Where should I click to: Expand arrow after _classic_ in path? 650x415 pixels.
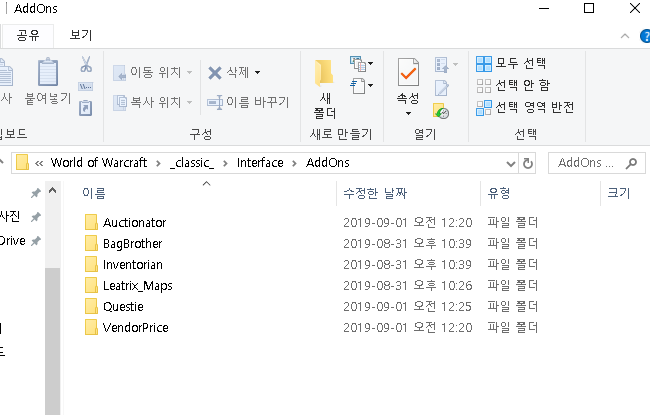coord(225,163)
